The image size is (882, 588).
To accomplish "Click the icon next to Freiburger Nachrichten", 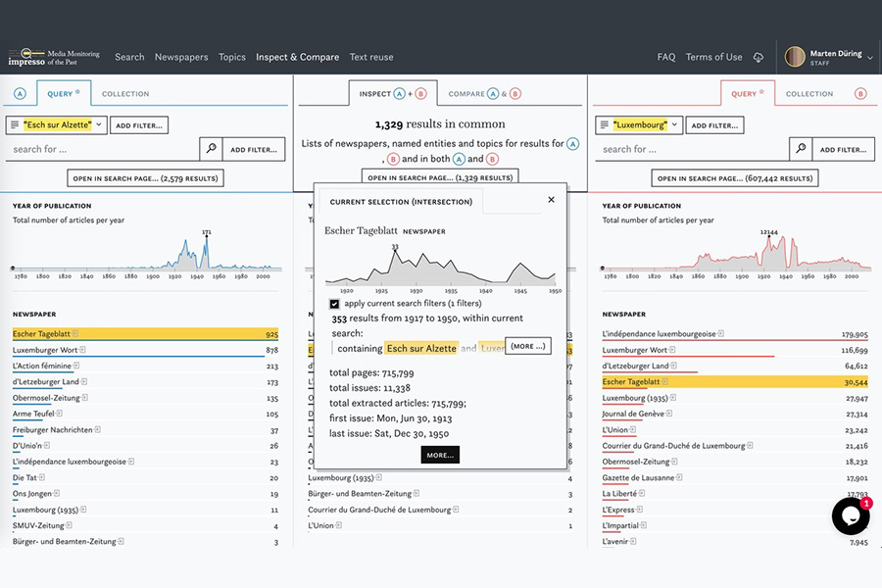I will coord(97,429).
